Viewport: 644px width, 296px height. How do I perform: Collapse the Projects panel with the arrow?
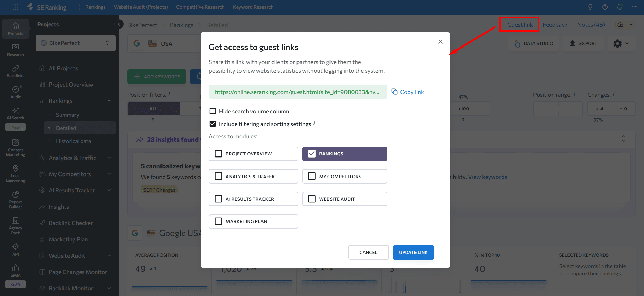(119, 24)
